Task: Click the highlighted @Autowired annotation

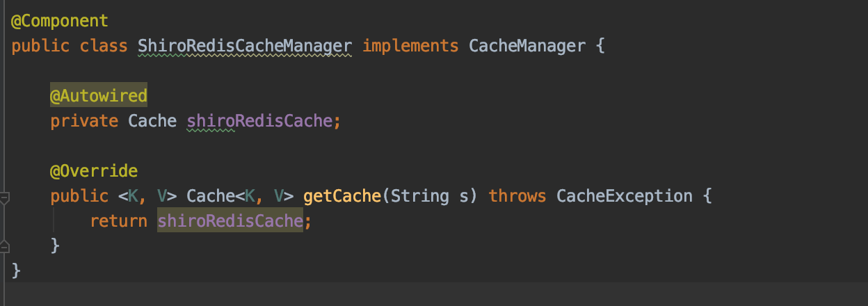Action: (99, 95)
